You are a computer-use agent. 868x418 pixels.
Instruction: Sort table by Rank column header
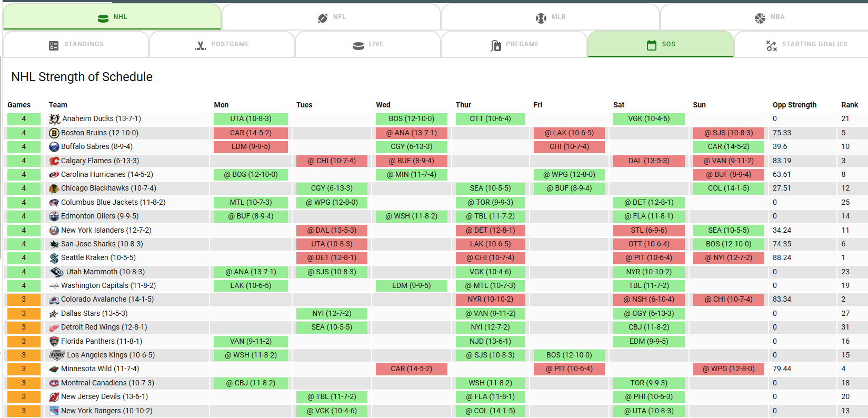(849, 105)
